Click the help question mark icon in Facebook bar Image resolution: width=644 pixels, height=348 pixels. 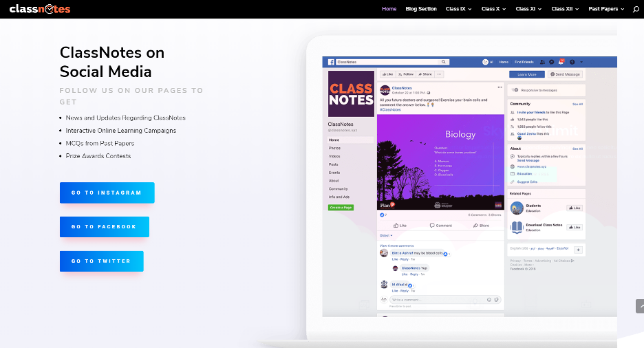tap(572, 62)
